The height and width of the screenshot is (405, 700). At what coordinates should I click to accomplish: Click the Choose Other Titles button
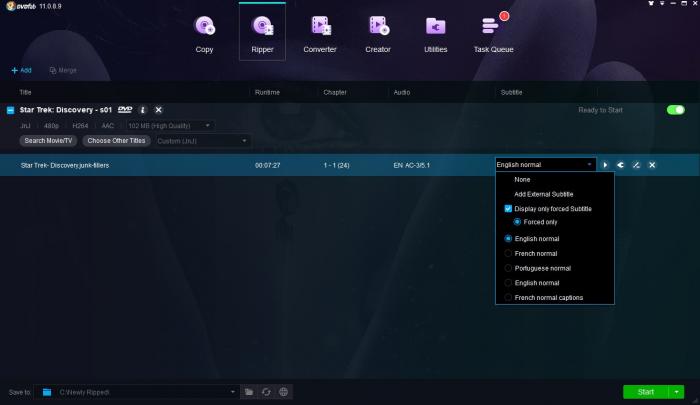116,141
